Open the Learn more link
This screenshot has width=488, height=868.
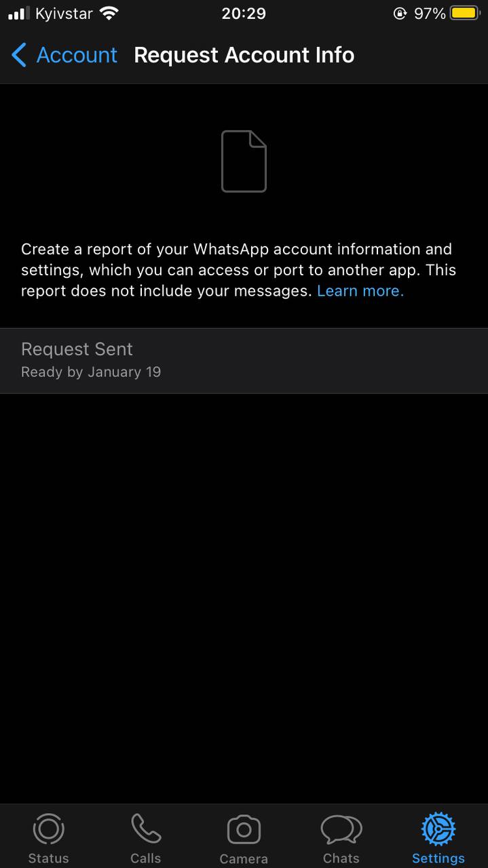[x=360, y=291]
